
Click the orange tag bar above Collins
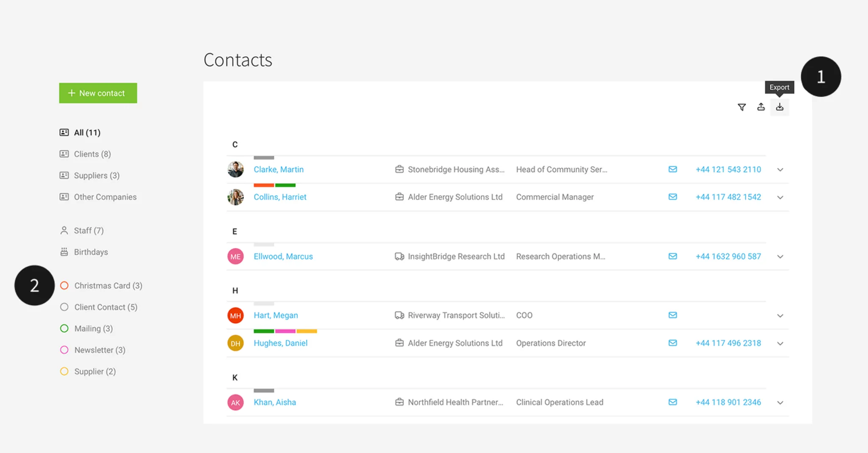[264, 185]
